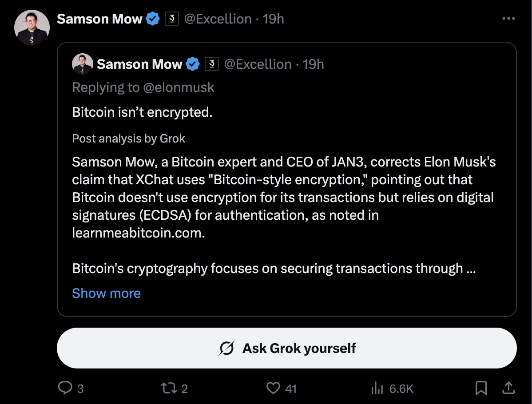Click Samson Mow's blue verified checkmark
The image size is (532, 404).
click(x=153, y=19)
